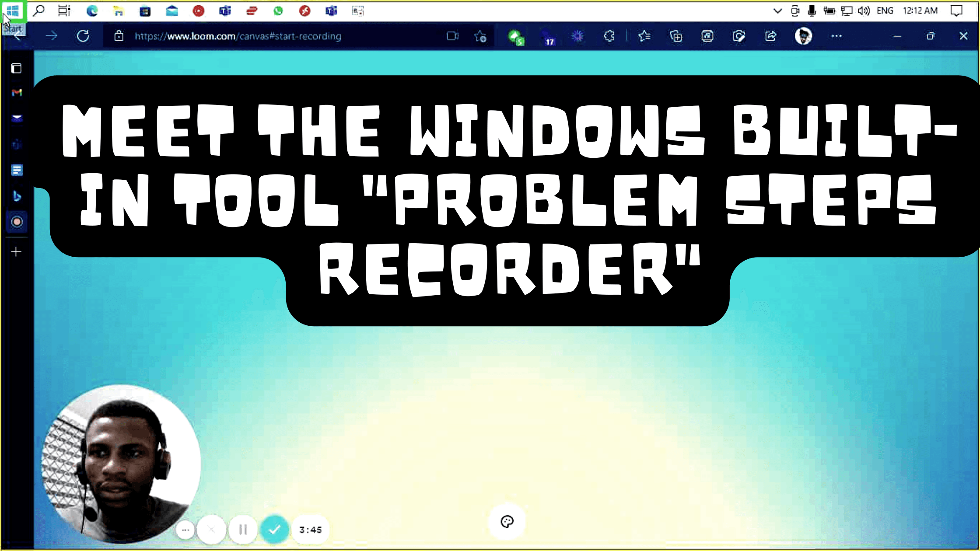Mute the system volume in the tray
Screen dimensions: 980x551
pos(863,10)
